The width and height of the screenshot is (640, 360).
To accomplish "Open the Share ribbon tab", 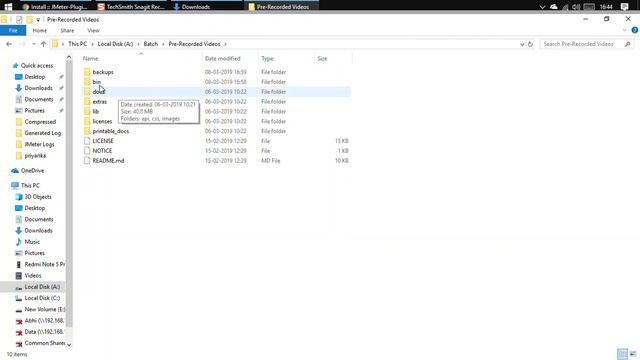I will [67, 31].
